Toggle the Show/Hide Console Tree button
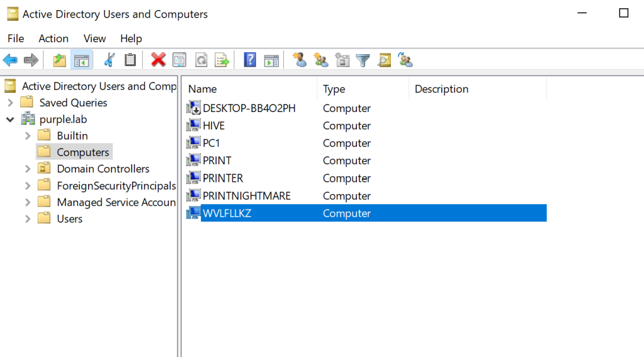The width and height of the screenshot is (644, 357). point(81,60)
